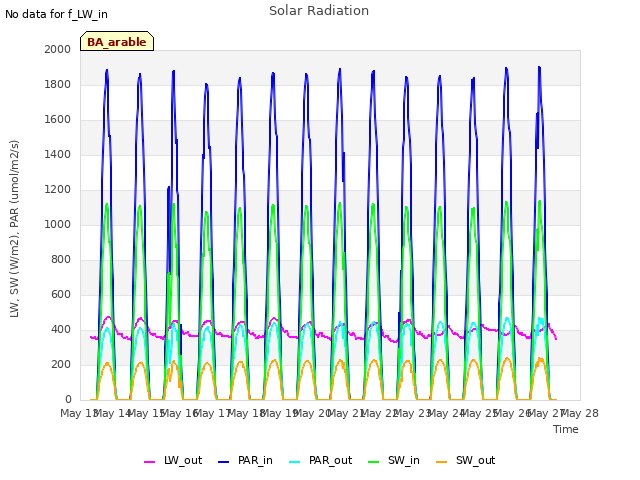
Task: Click the May 14 x-axis tick label
Action: click(x=114, y=413)
